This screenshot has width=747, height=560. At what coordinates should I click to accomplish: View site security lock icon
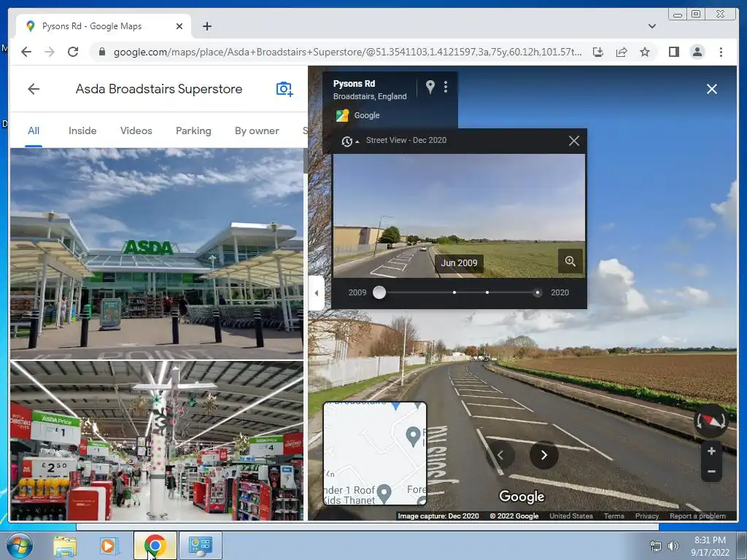point(101,52)
